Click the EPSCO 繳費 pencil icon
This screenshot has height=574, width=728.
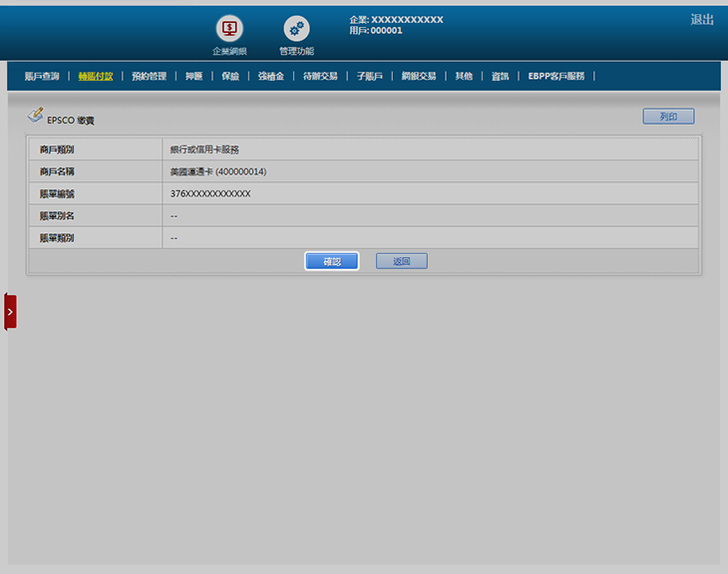35,116
